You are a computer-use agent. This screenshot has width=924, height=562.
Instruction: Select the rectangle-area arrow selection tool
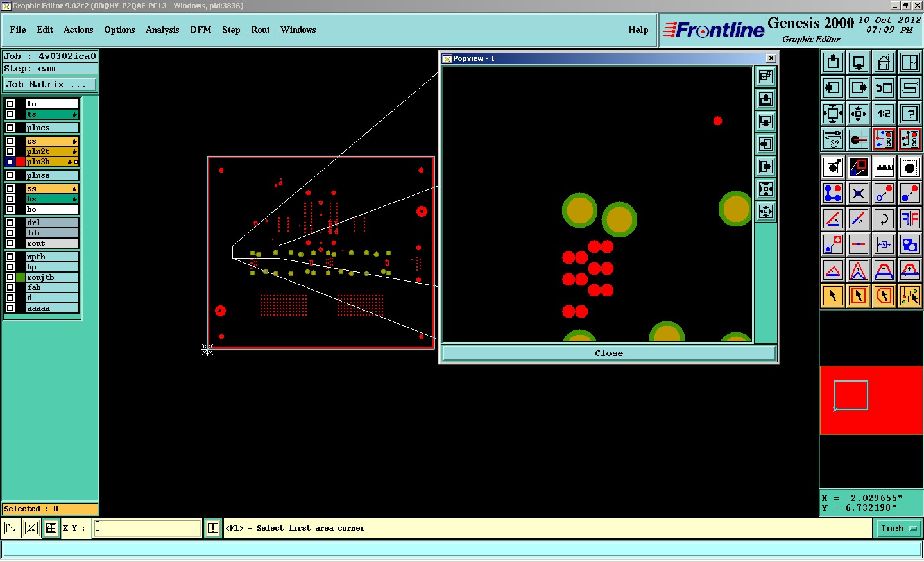coord(859,296)
